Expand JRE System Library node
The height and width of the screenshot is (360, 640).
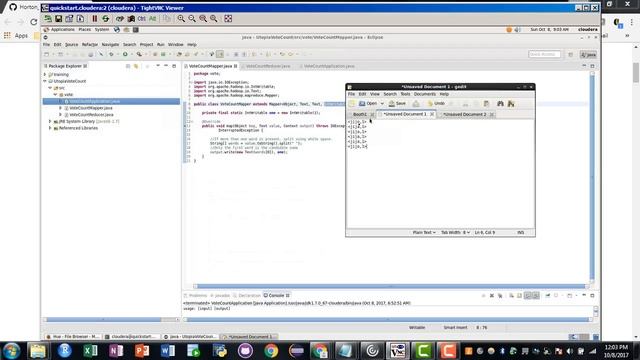coord(51,122)
